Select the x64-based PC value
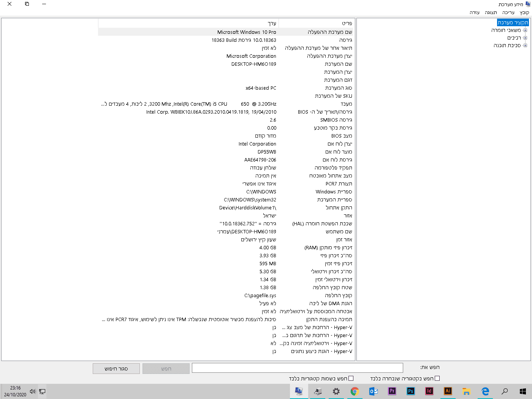The height and width of the screenshot is (399, 532). point(261,88)
